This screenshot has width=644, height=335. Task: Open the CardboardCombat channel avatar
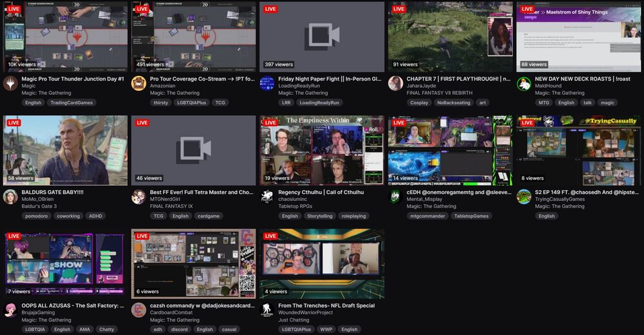click(138, 311)
